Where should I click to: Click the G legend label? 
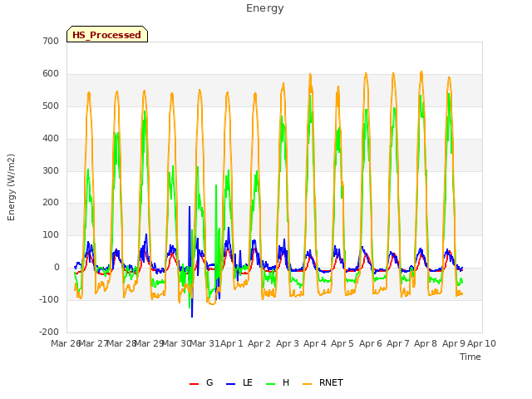pos(209,382)
